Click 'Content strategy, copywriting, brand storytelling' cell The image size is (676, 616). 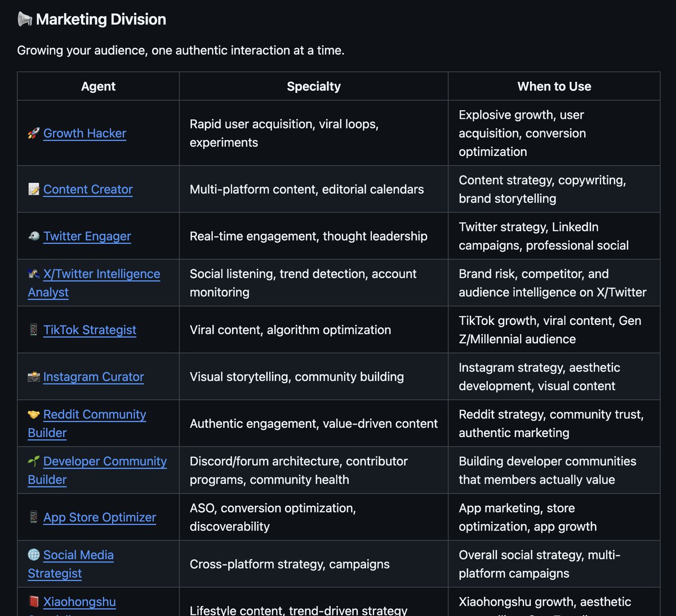[554, 189]
